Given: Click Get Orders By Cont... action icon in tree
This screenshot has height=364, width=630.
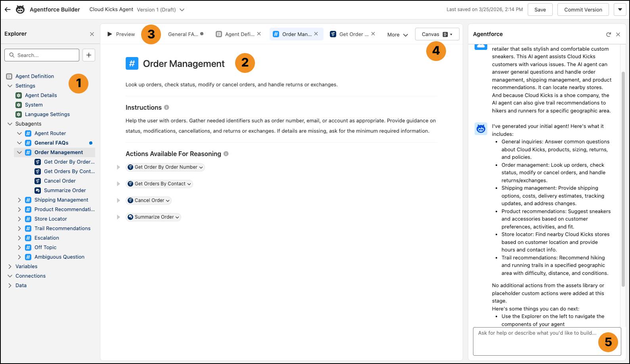Looking at the screenshot, I should click(x=38, y=171).
